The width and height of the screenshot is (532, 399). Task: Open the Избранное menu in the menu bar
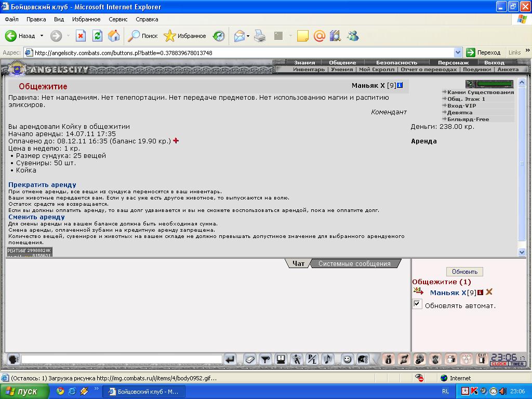pos(86,19)
